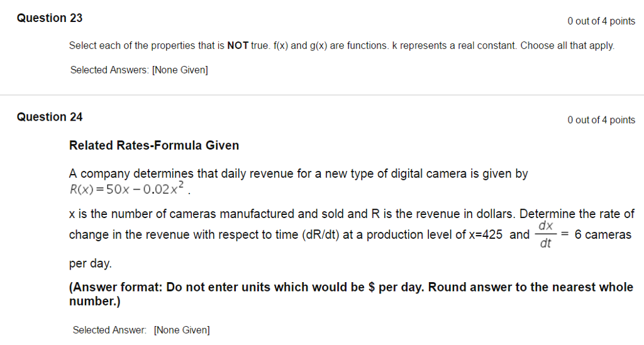Click the bold 'Answer format' instruction text
This screenshot has height=345, width=644.
point(351,294)
